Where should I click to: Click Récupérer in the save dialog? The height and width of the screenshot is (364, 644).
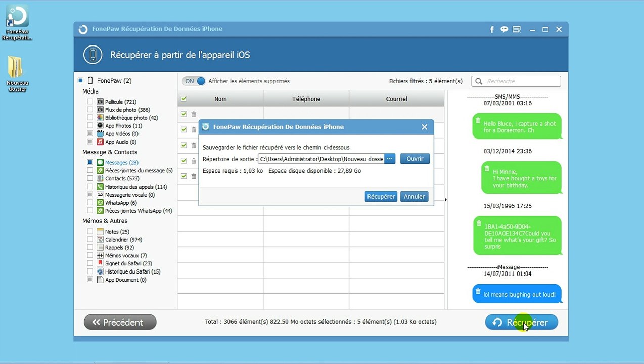click(x=381, y=196)
